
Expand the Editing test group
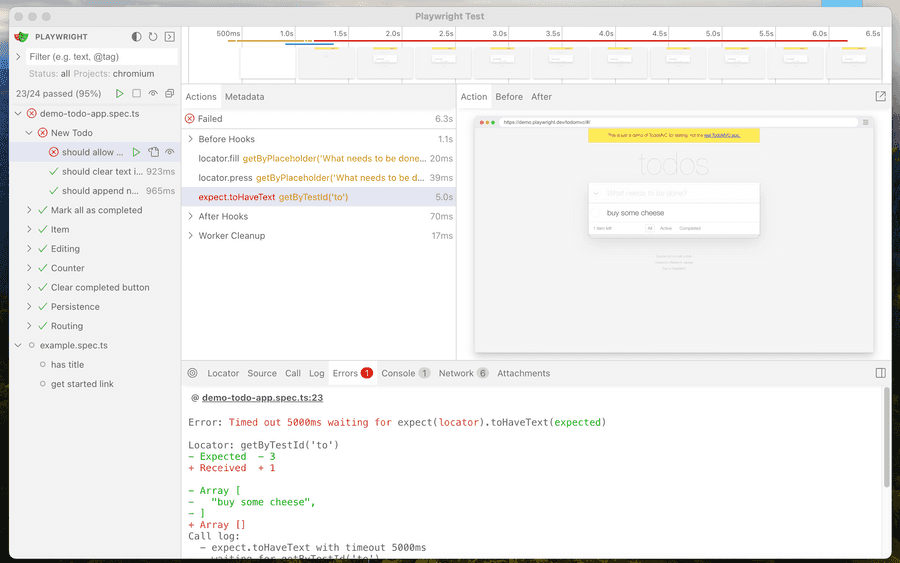(29, 249)
